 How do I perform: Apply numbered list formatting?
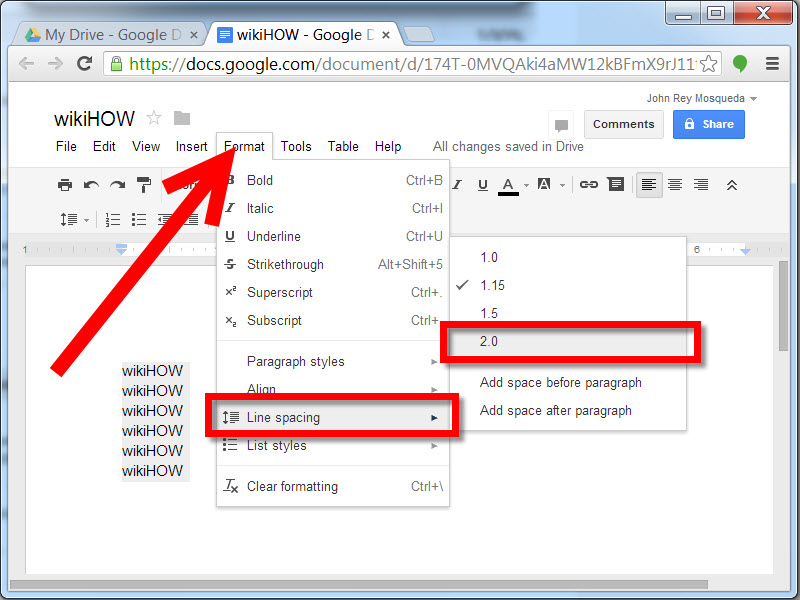[x=113, y=220]
